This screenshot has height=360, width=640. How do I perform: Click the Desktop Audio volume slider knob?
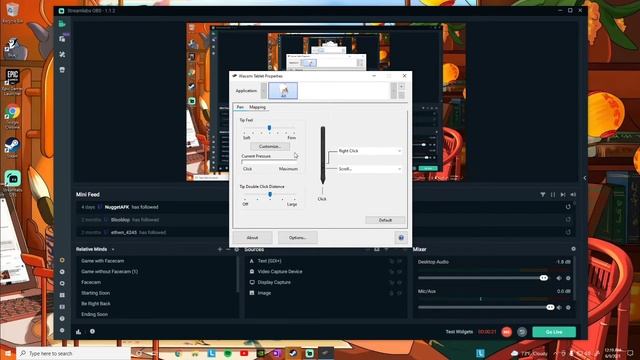[x=544, y=278]
